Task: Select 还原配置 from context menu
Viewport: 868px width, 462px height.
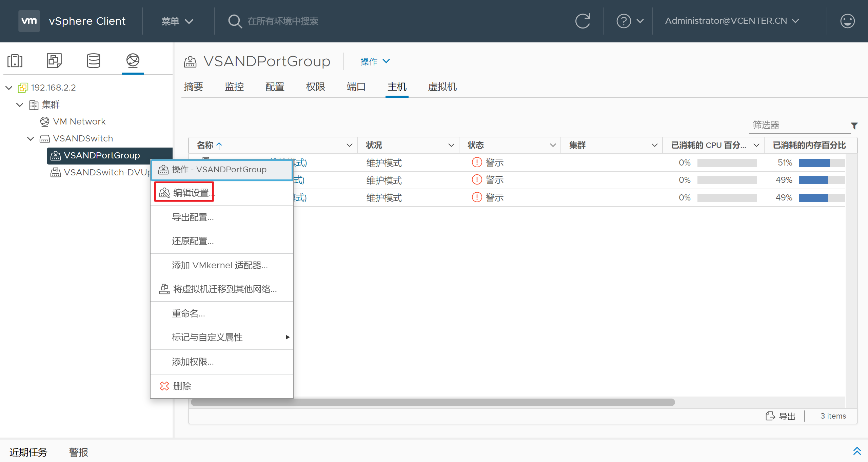Action: tap(222, 241)
